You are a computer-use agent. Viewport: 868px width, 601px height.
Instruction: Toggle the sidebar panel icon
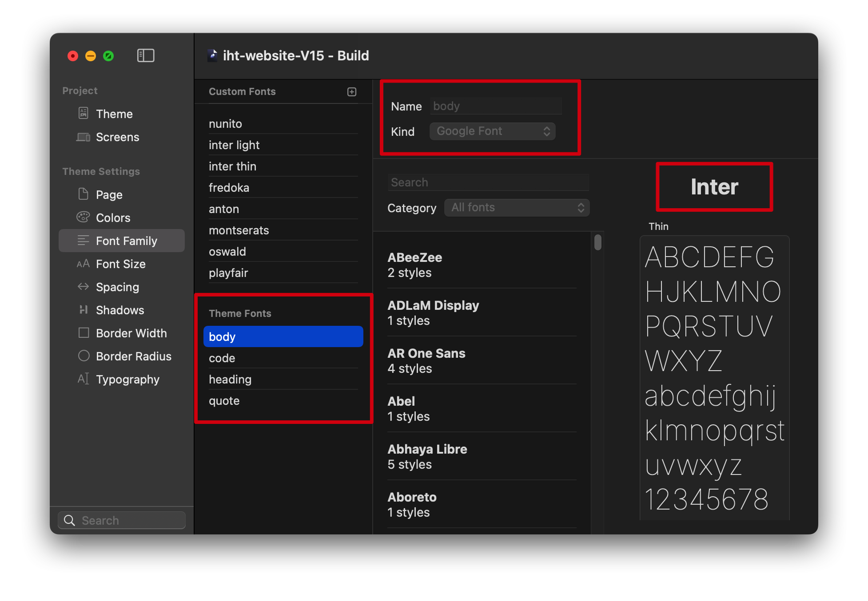(x=145, y=55)
